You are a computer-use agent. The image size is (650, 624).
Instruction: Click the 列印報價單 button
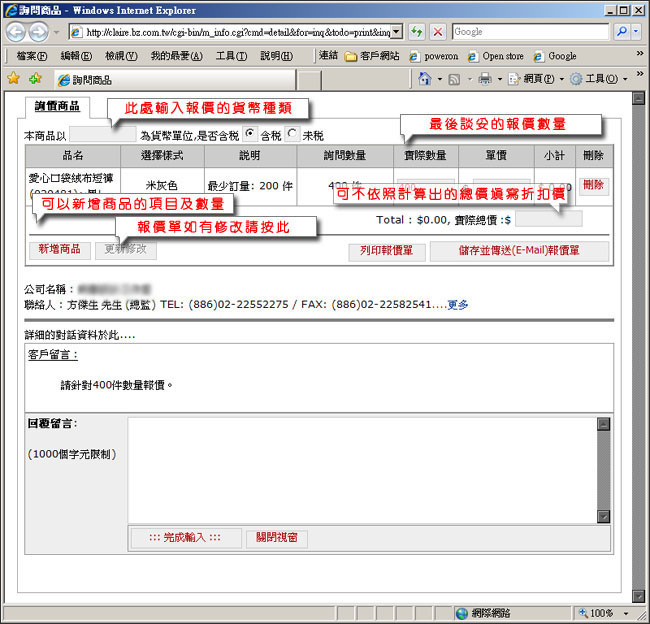pyautogui.click(x=386, y=251)
